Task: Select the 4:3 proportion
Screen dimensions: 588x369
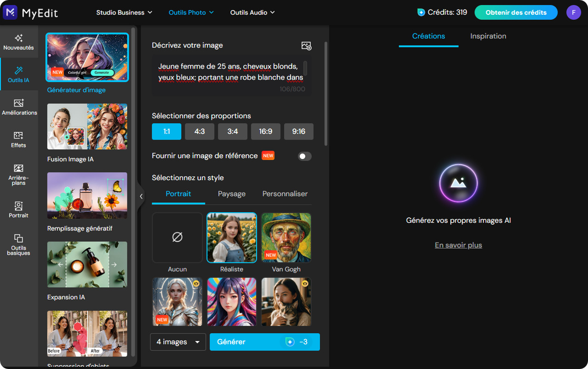Action: (200, 131)
